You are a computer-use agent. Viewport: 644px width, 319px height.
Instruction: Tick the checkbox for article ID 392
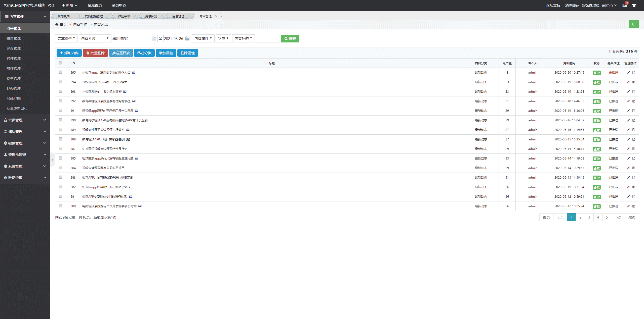pyautogui.click(x=60, y=101)
